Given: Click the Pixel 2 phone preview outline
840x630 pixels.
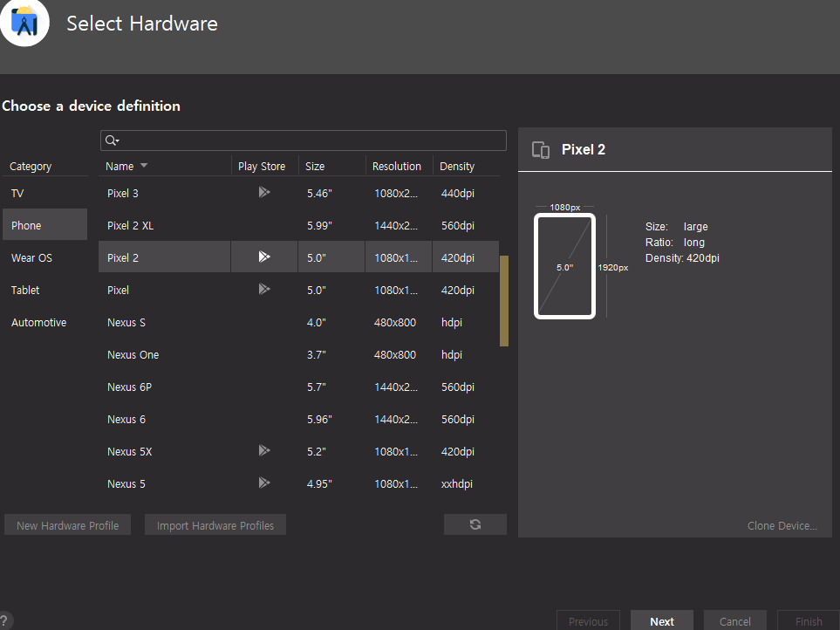Looking at the screenshot, I should (564, 266).
